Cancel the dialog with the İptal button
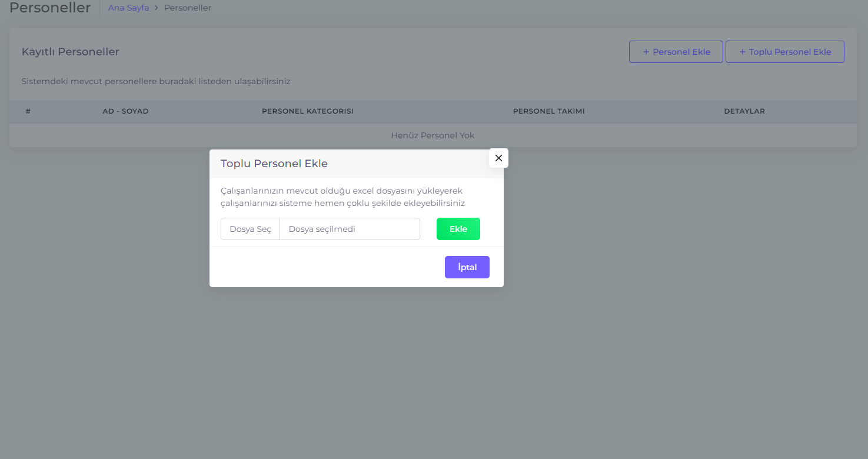 467,267
